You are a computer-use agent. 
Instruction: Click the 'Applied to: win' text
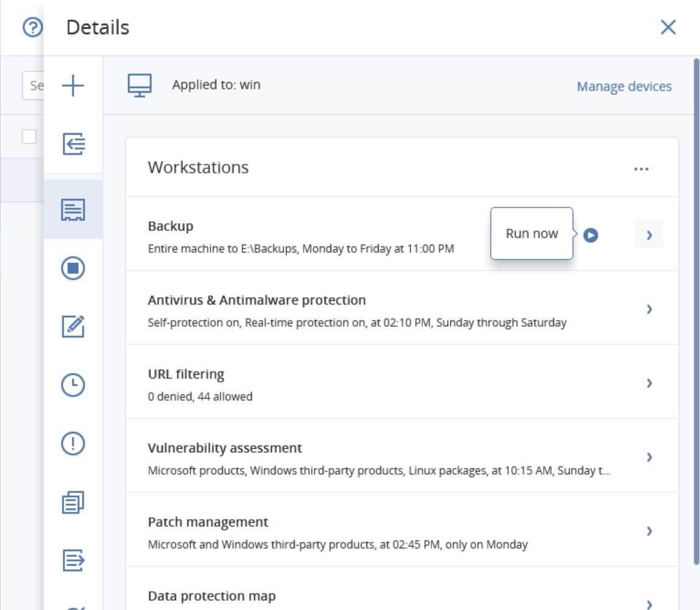217,85
